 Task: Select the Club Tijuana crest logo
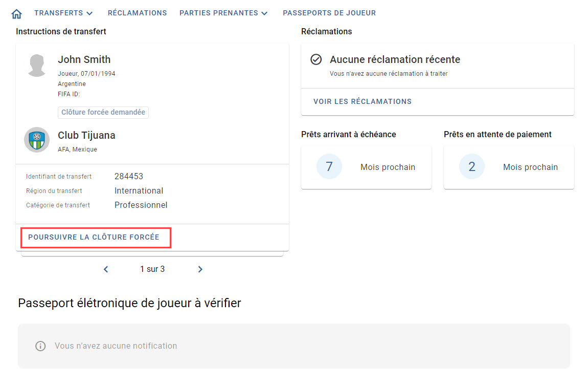pos(37,140)
